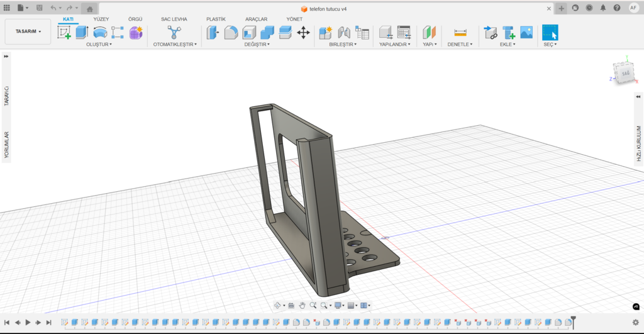Open the TASARIM workspace dropdown

click(x=28, y=31)
